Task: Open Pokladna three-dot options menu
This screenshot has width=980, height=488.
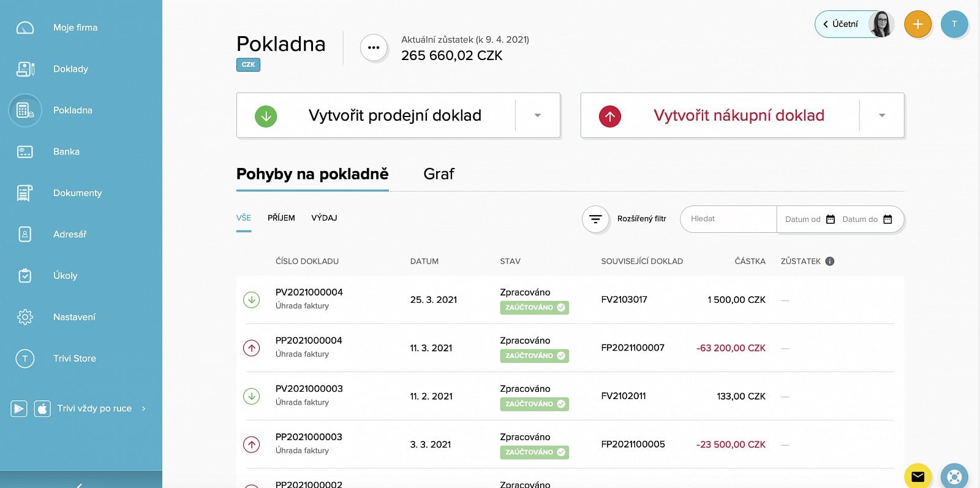Action: click(374, 47)
